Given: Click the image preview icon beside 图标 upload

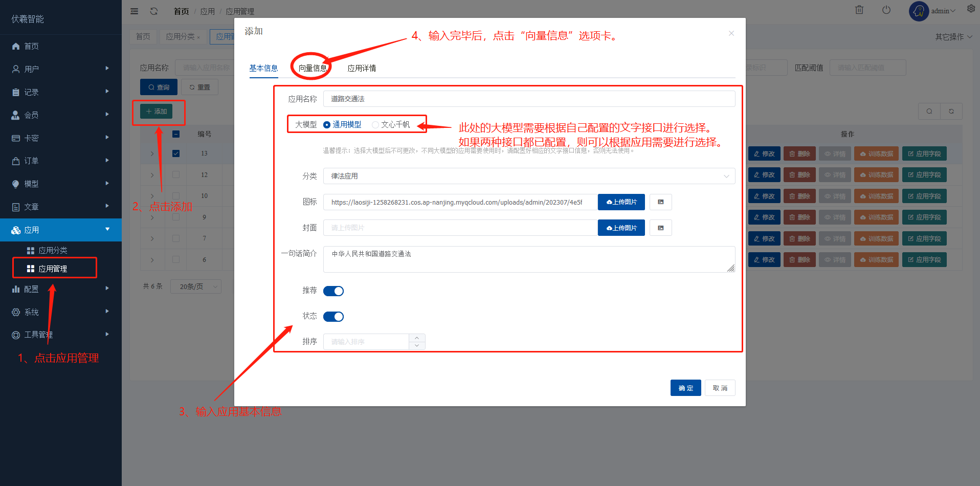Looking at the screenshot, I should pyautogui.click(x=660, y=202).
